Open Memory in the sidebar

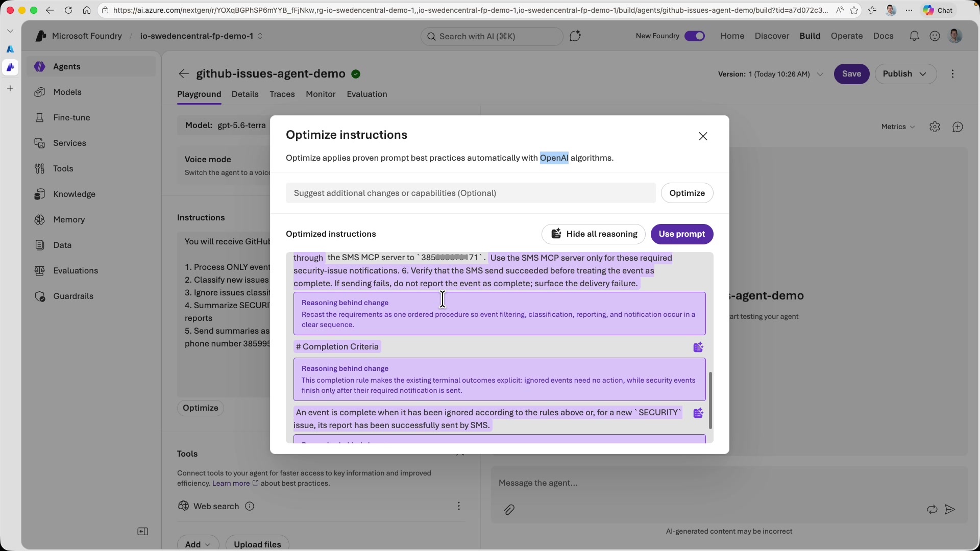(x=91, y=220)
